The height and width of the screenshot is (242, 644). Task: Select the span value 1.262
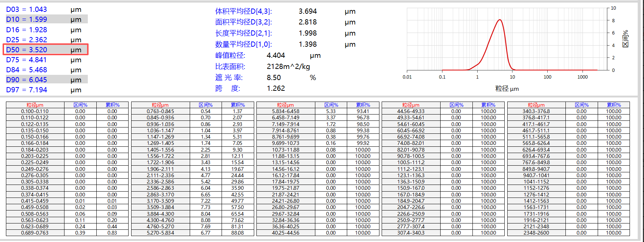[276, 89]
